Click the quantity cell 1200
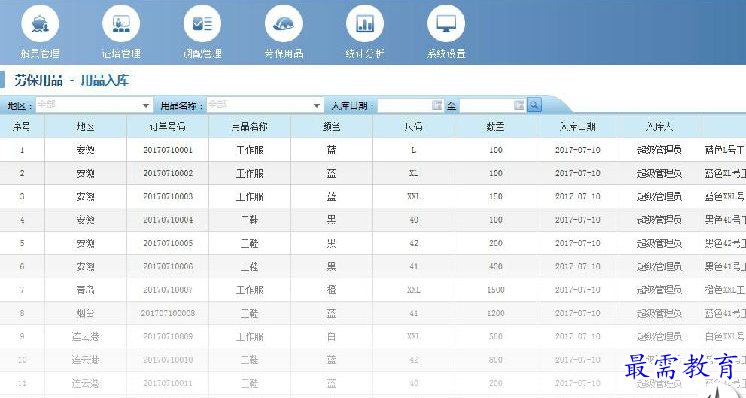 pyautogui.click(x=495, y=313)
